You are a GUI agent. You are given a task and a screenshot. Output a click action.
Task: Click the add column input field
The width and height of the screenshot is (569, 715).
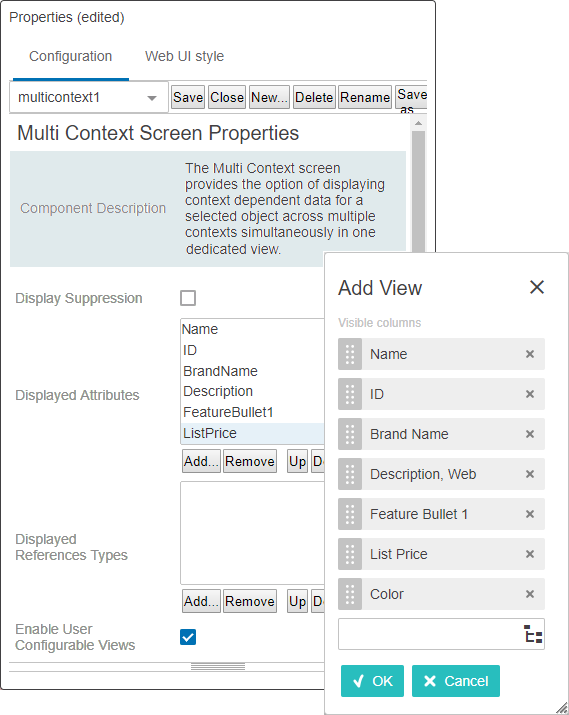click(431, 634)
